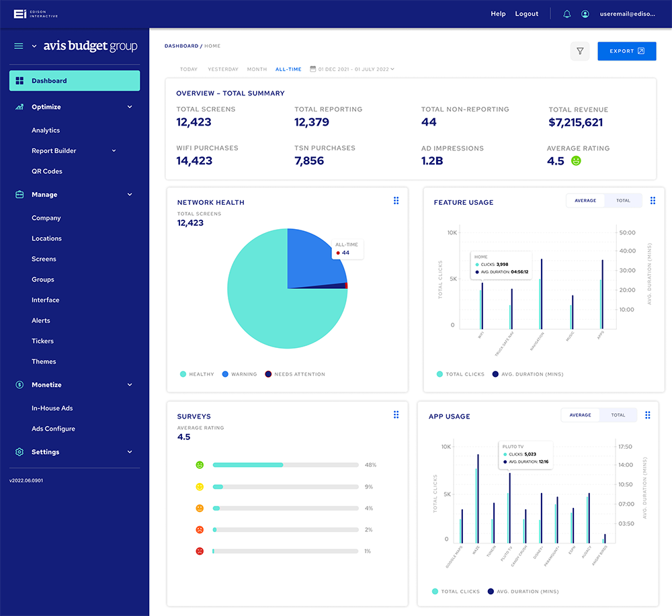Switch App Usage to Total view
Screen dimensions: 672x616
pos(618,415)
